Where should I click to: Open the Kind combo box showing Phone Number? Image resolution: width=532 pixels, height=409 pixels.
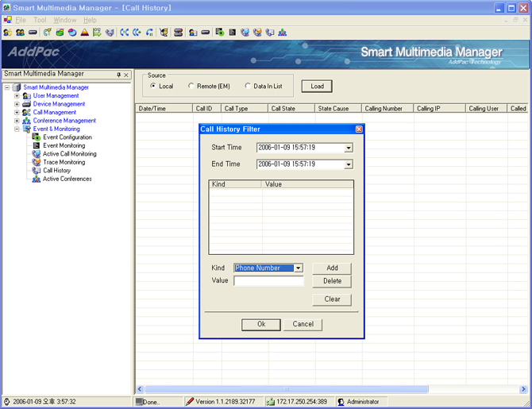pyautogui.click(x=299, y=268)
